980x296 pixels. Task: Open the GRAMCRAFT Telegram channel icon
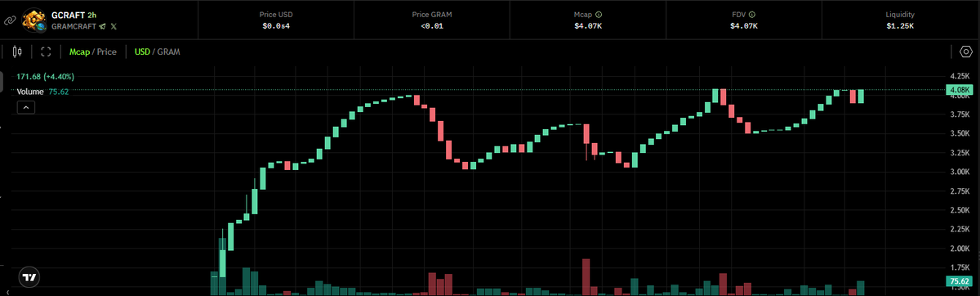coord(101,27)
